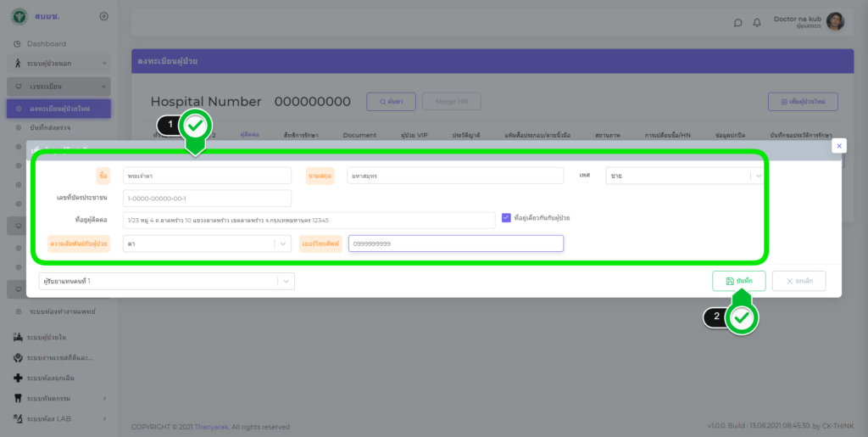Select Dashboard in the sidebar
Image resolution: width=868 pixels, height=437 pixels.
click(x=47, y=43)
